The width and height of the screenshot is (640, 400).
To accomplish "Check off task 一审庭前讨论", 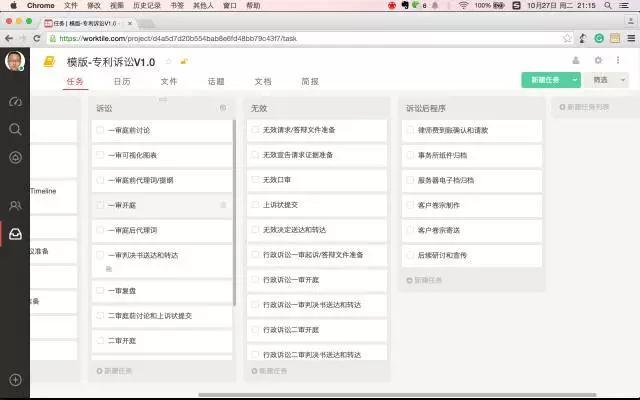I will pyautogui.click(x=100, y=130).
